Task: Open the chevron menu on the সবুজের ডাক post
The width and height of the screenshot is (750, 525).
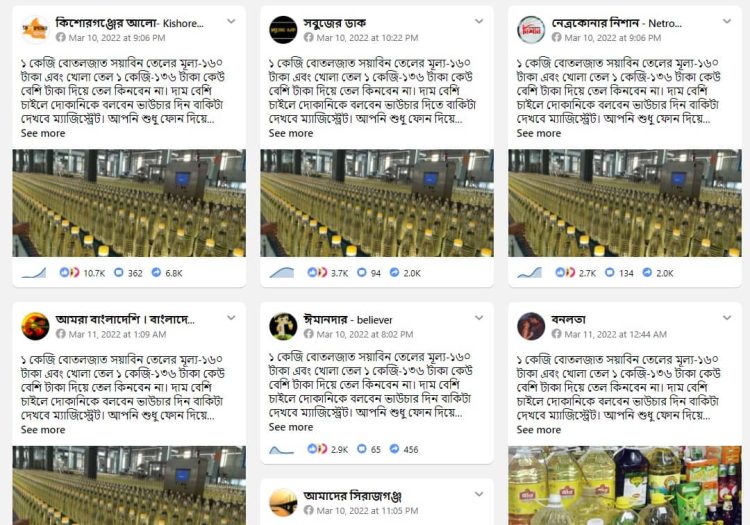Action: (x=479, y=21)
